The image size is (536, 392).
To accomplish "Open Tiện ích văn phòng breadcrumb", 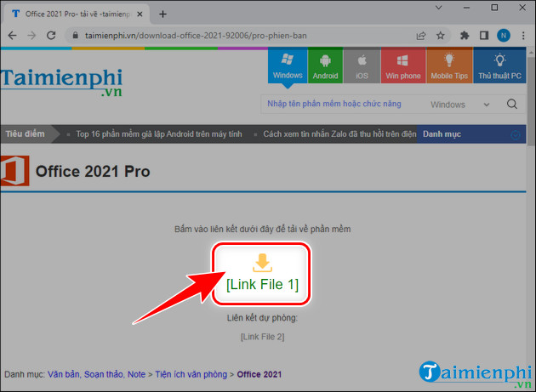I will click(191, 375).
